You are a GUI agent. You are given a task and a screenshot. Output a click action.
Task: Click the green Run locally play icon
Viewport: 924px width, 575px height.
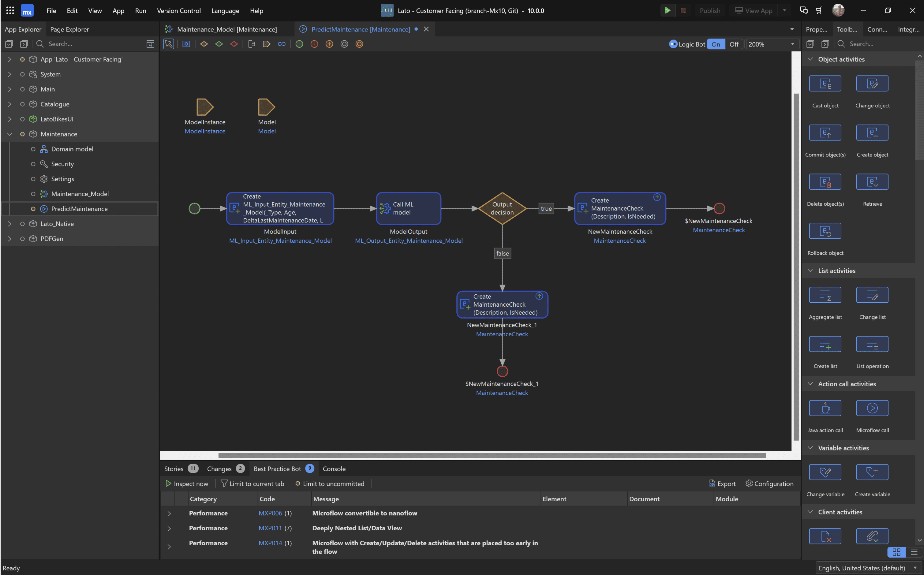point(667,11)
